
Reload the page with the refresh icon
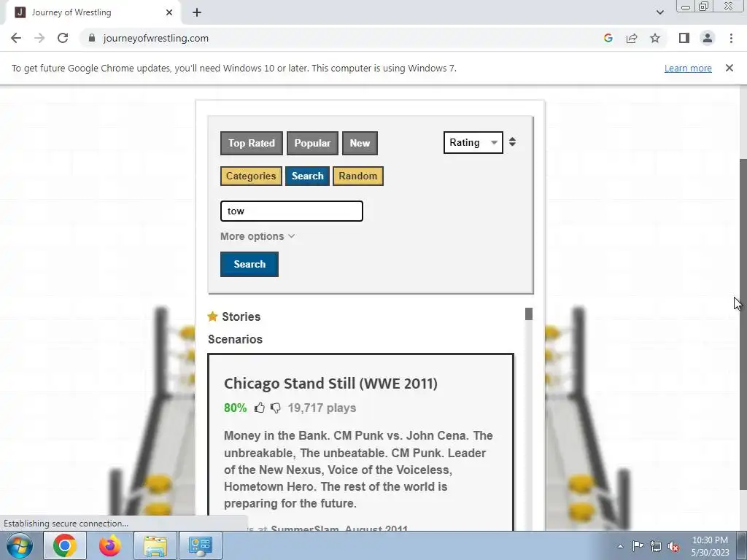(63, 38)
